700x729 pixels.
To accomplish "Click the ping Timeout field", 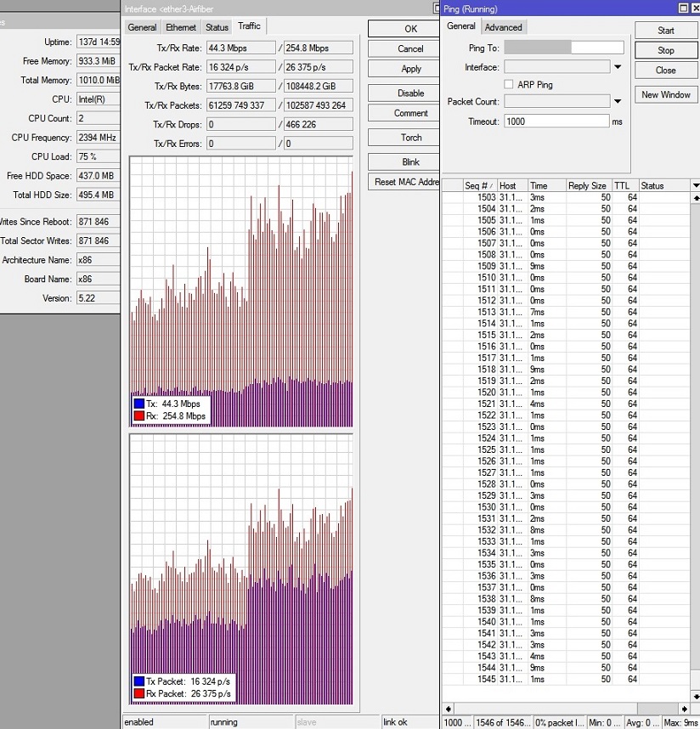I will click(556, 121).
